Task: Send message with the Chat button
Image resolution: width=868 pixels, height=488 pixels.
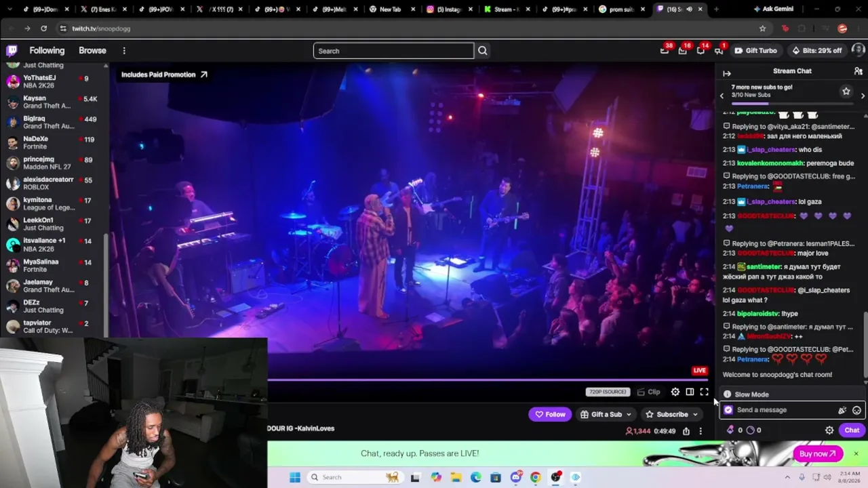Action: click(x=852, y=430)
